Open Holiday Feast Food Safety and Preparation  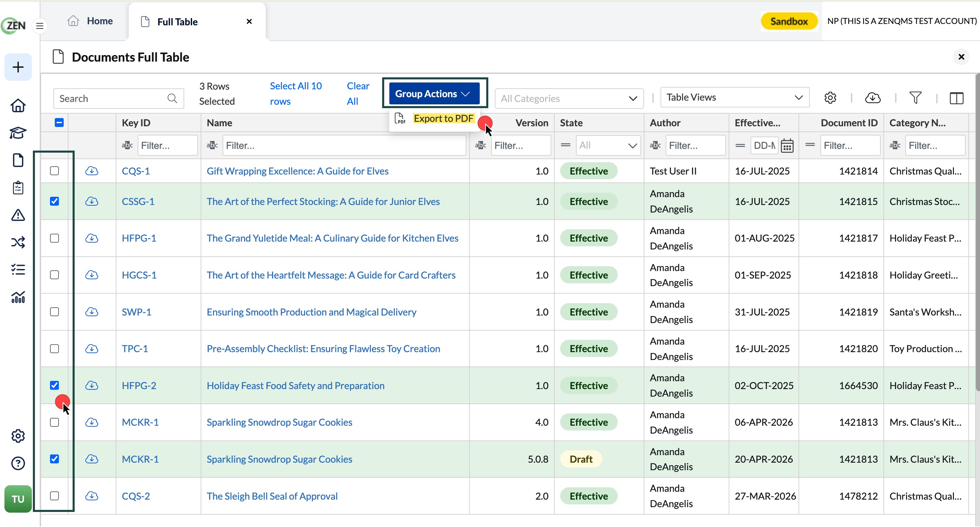tap(296, 386)
